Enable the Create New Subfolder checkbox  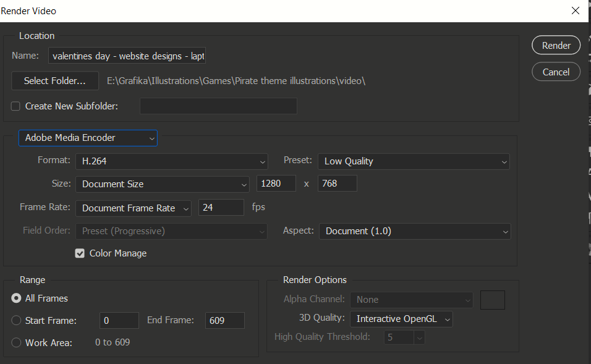[x=15, y=106]
